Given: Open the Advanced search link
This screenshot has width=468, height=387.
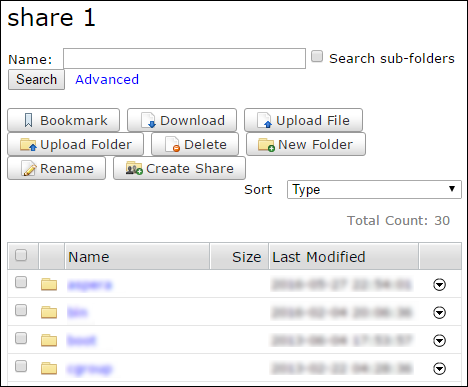Looking at the screenshot, I should (x=107, y=80).
